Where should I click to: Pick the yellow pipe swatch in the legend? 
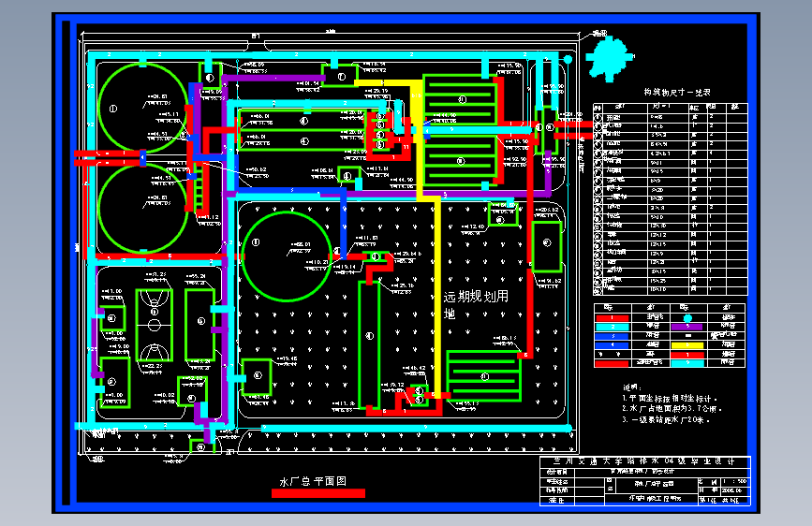tap(687, 345)
